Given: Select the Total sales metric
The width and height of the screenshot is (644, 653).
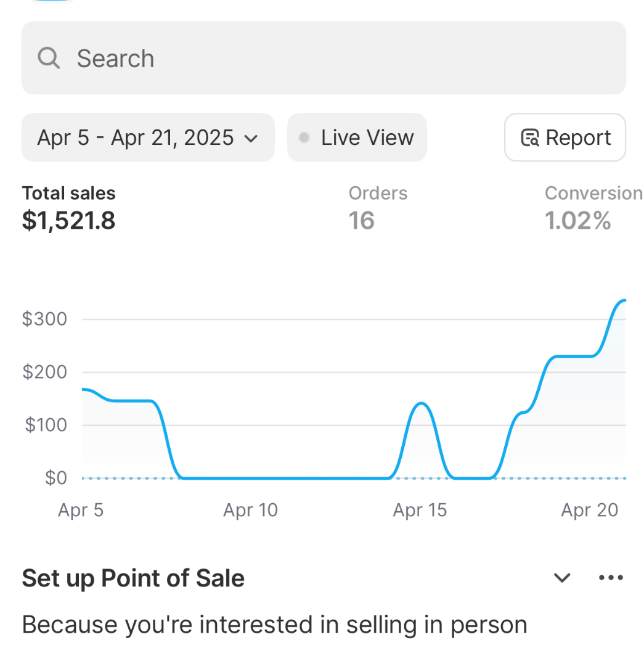Looking at the screenshot, I should point(69,194).
